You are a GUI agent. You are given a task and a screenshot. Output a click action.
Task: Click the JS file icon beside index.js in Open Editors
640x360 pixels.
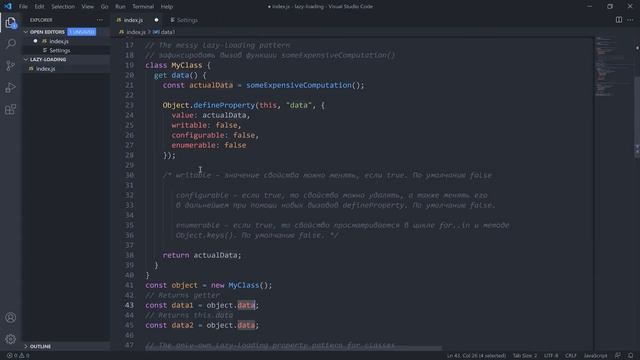coord(44,41)
